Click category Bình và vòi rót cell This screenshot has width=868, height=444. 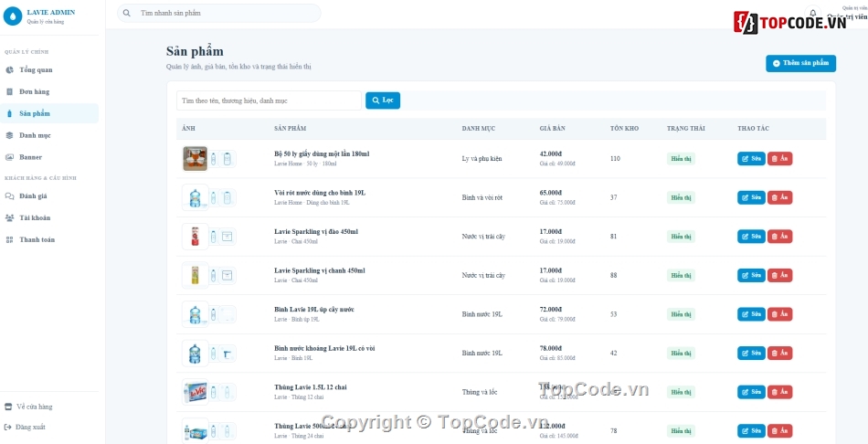pyautogui.click(x=482, y=197)
